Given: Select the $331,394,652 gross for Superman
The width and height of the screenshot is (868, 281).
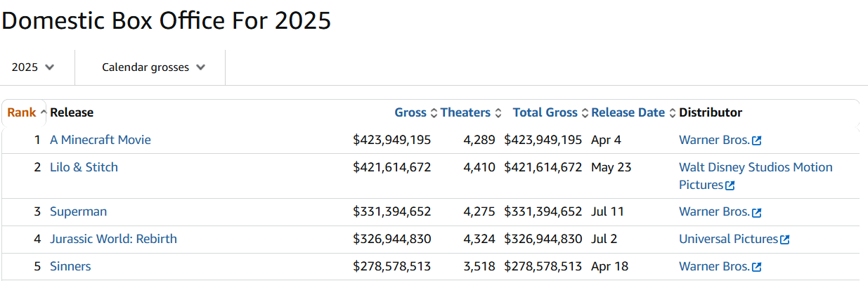Looking at the screenshot, I should tap(391, 211).
